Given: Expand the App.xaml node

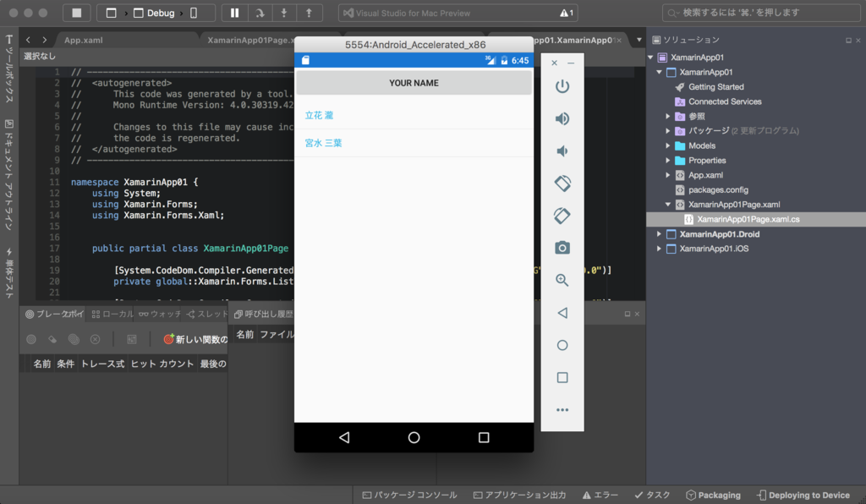Looking at the screenshot, I should [668, 175].
